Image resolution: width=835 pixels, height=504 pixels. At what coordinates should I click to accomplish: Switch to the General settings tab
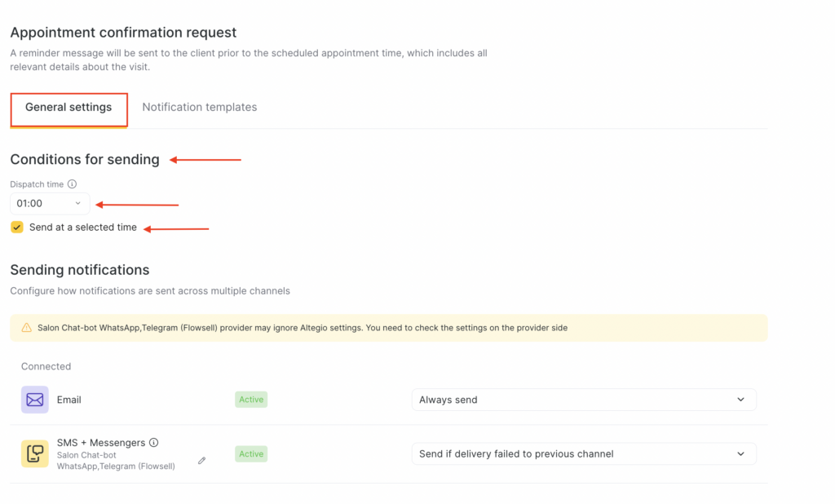[68, 108]
